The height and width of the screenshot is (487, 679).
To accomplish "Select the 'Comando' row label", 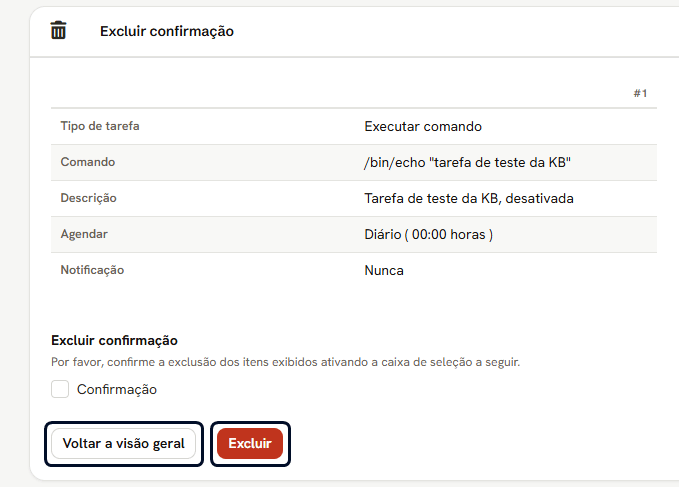I will point(88,162).
